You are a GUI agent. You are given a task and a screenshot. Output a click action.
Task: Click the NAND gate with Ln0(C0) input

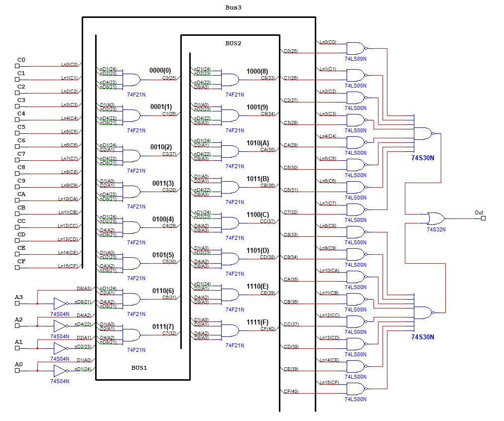pyautogui.click(x=356, y=48)
